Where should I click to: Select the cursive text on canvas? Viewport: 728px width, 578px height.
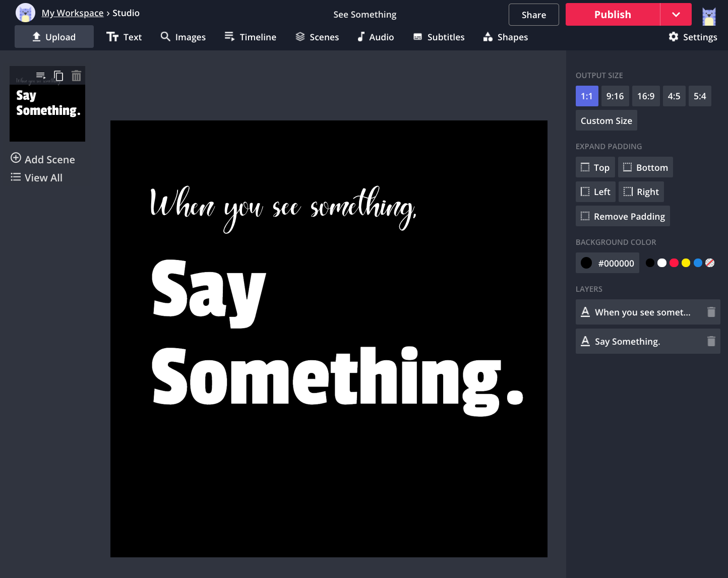tap(283, 209)
